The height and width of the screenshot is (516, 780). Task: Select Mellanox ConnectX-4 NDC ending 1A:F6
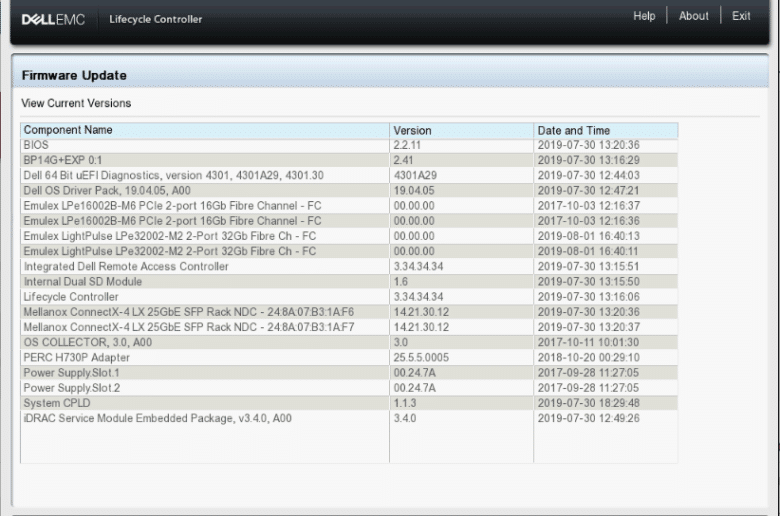(349, 312)
